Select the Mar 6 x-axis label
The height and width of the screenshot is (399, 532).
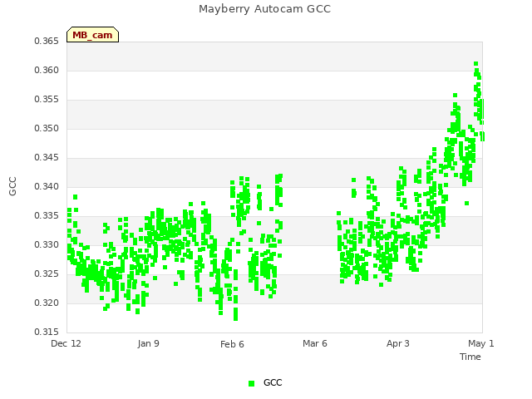pyautogui.click(x=315, y=343)
